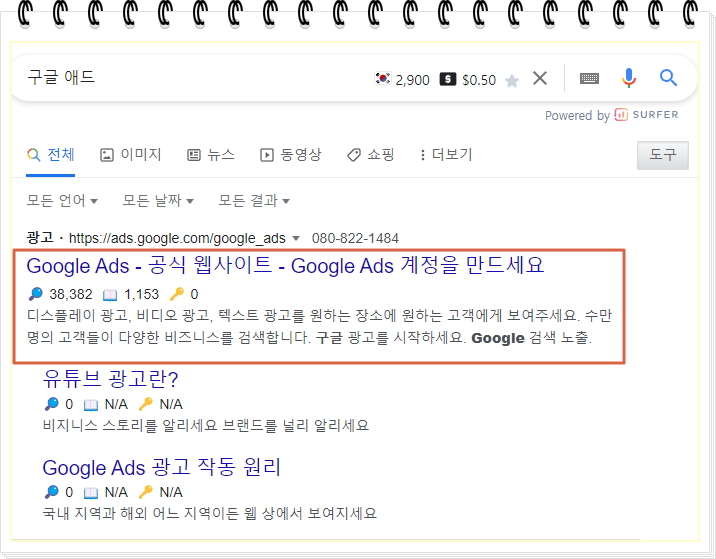Open the Google Ads 광고 작동 원리 link
The width and height of the screenshot is (716, 559).
point(162,467)
